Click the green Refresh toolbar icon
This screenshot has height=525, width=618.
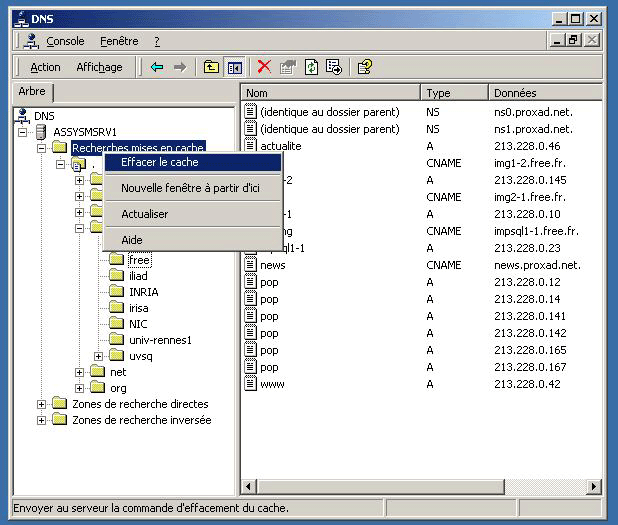(311, 67)
